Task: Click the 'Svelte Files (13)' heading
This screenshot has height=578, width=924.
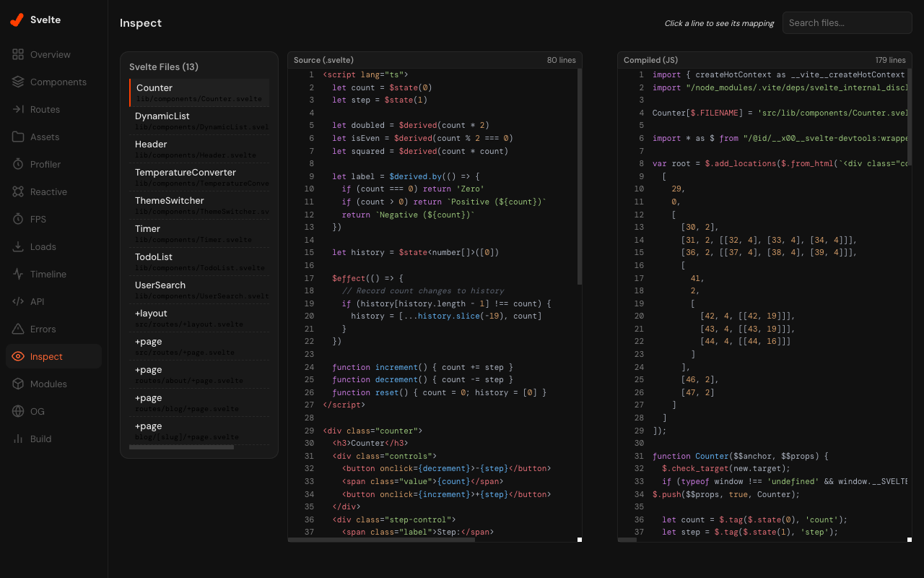Action: pos(164,66)
